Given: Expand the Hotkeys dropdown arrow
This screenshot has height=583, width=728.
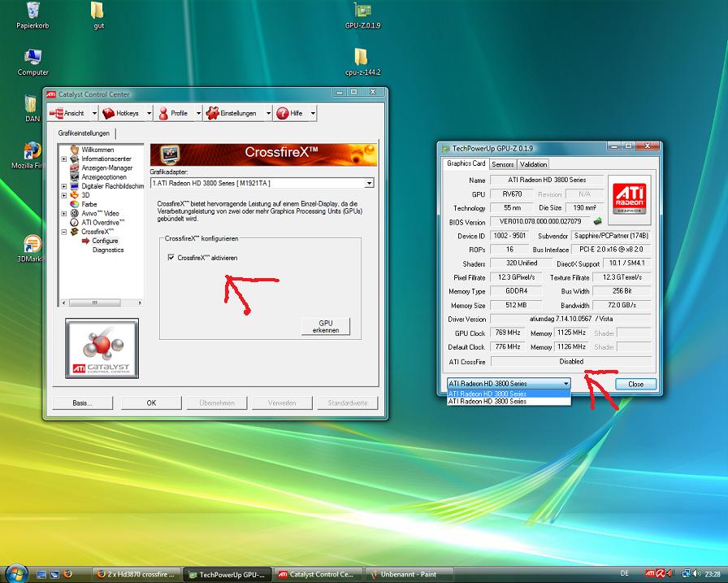Looking at the screenshot, I should point(149,113).
